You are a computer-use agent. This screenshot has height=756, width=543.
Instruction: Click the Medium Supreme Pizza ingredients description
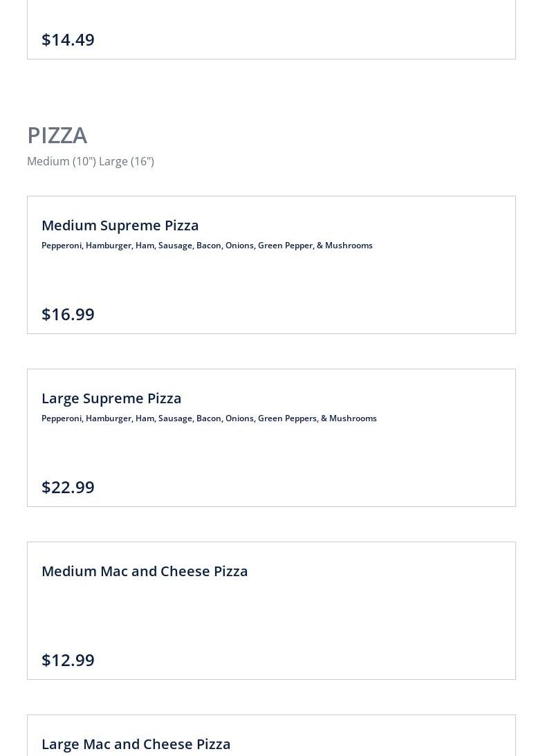pyautogui.click(x=207, y=246)
